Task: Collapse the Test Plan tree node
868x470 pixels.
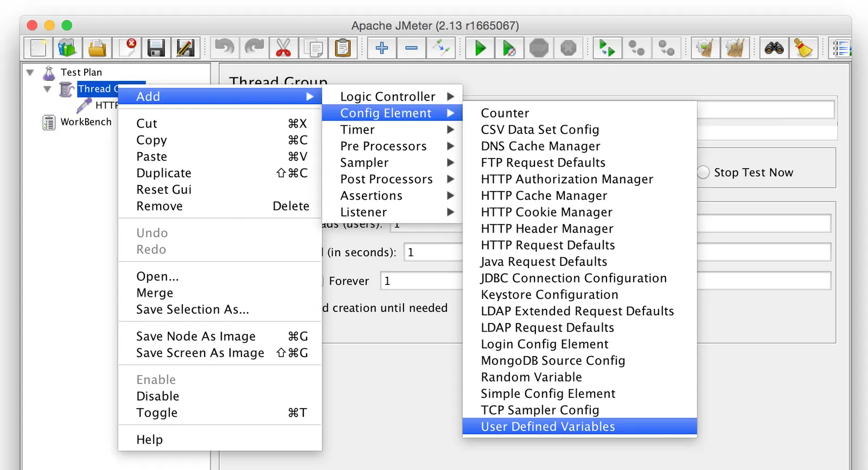Action: coord(30,72)
